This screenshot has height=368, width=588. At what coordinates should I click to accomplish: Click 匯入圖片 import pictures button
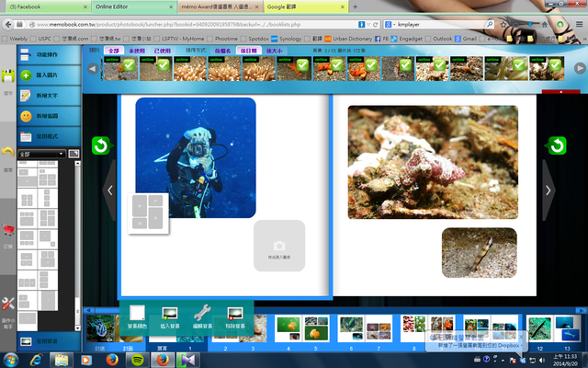pyautogui.click(x=49, y=75)
